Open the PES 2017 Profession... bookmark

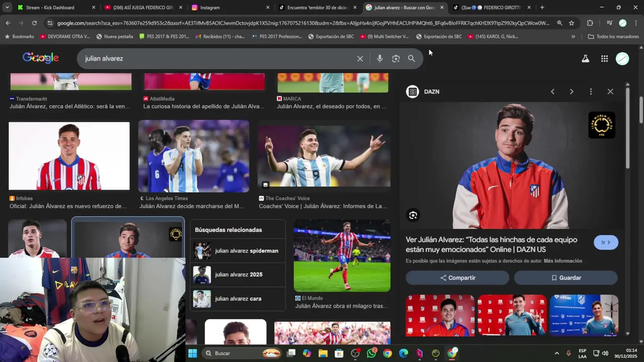click(x=277, y=37)
